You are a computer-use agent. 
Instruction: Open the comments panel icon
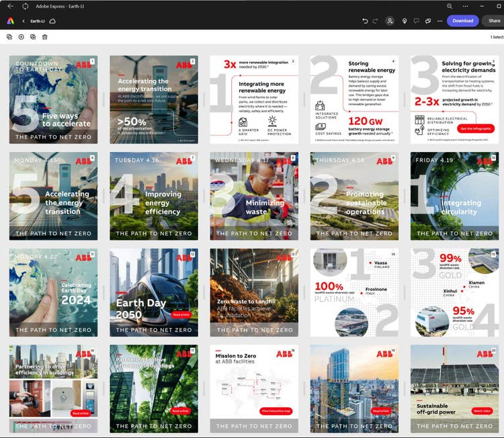(417, 21)
